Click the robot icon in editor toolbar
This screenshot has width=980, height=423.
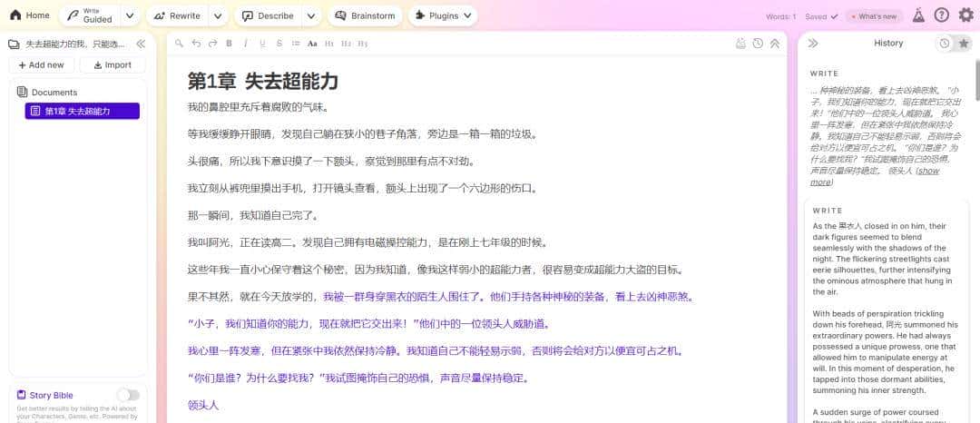741,43
